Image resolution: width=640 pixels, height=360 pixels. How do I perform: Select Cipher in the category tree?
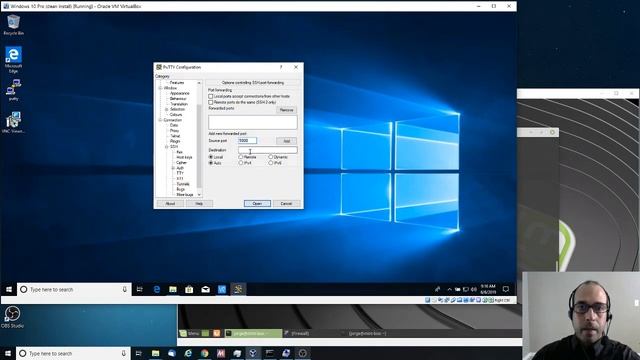182,162
